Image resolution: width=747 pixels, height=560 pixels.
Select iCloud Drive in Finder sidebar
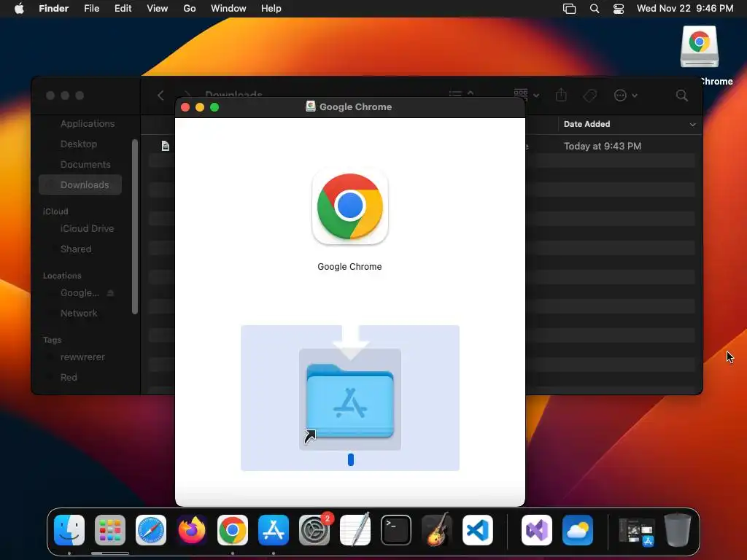tap(88, 228)
